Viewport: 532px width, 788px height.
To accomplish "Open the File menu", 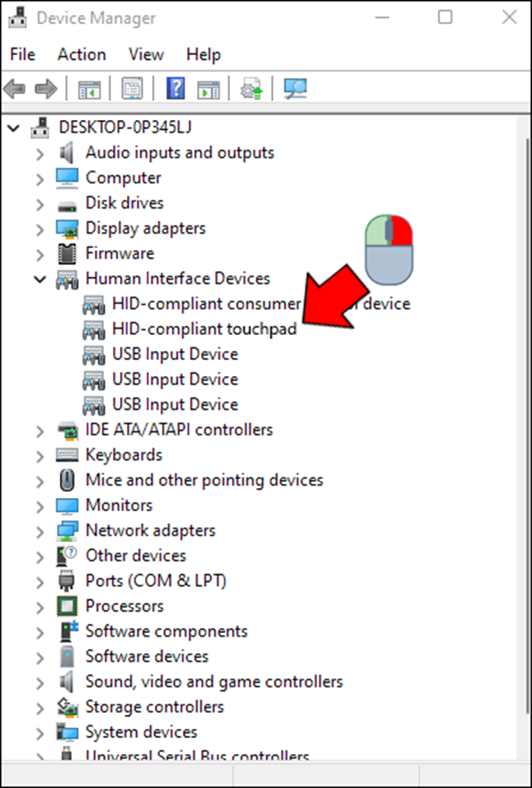I will click(x=22, y=55).
